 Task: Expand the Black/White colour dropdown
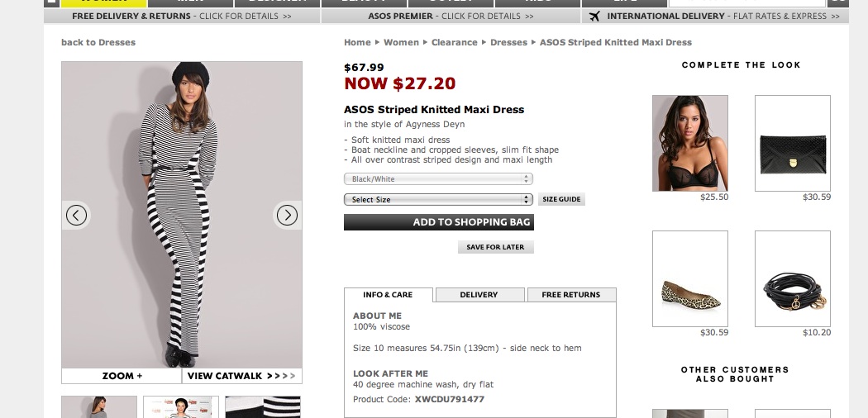click(438, 179)
